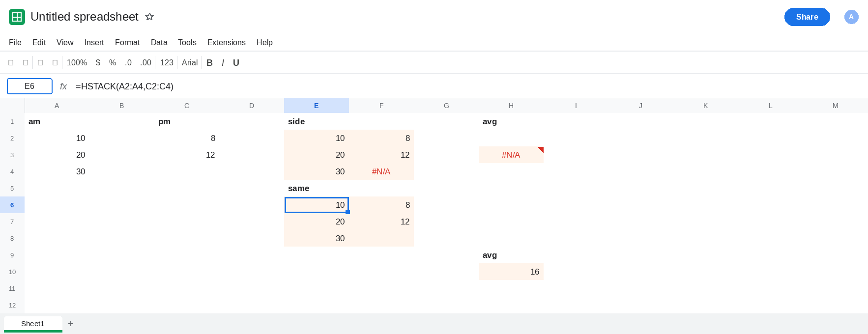Select row 10 header

click(x=12, y=272)
